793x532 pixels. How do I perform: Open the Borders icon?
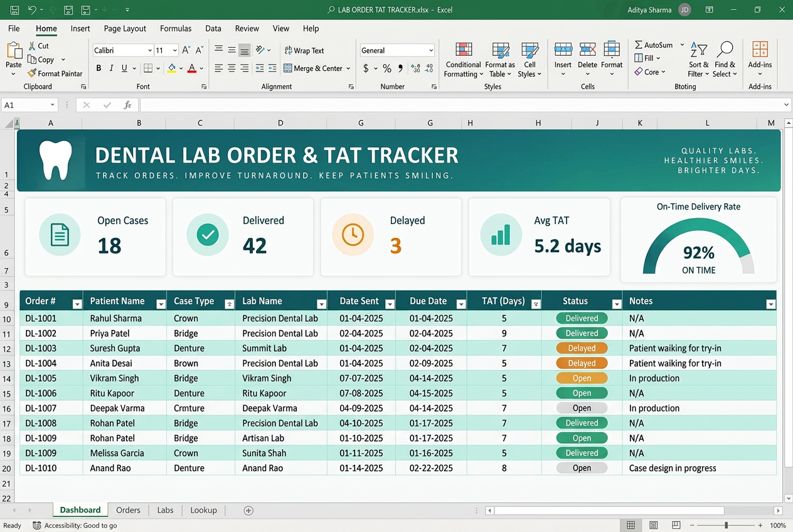pos(148,68)
